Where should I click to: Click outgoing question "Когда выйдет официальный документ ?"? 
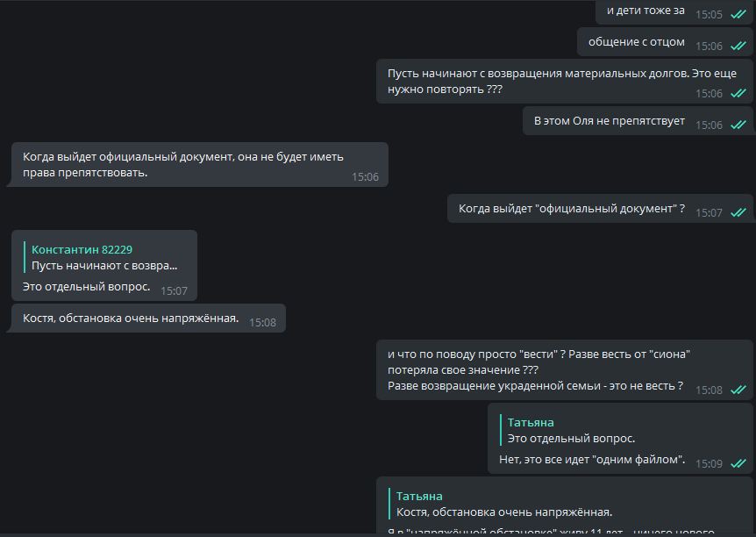pos(571,209)
